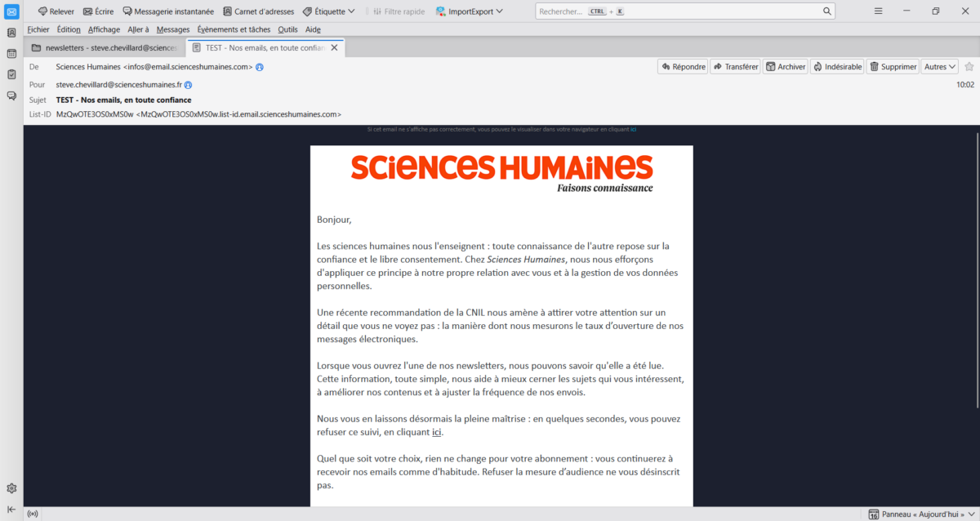
Task: Click the Supprimer button
Action: click(x=893, y=67)
